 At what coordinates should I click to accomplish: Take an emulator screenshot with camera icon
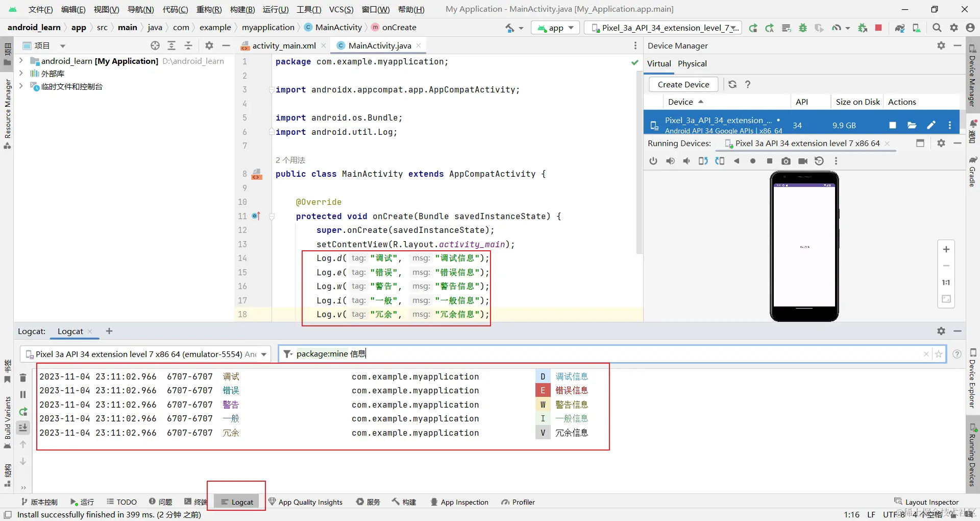(786, 161)
